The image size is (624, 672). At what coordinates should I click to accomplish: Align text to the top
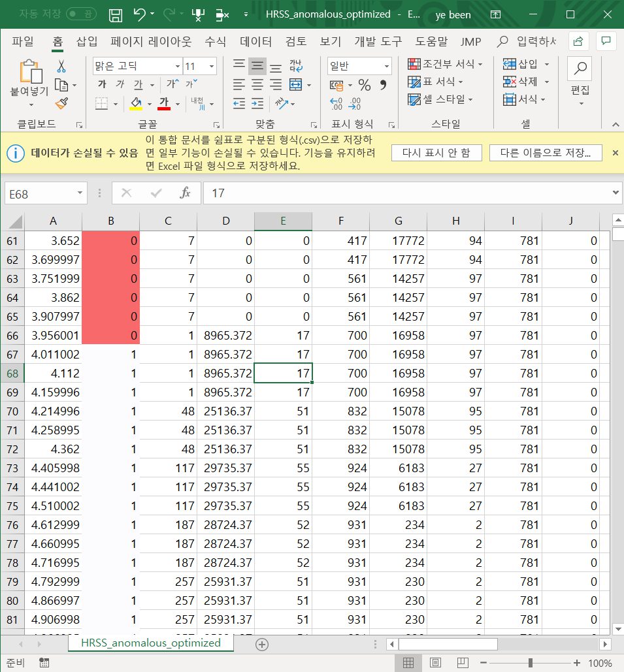(239, 65)
